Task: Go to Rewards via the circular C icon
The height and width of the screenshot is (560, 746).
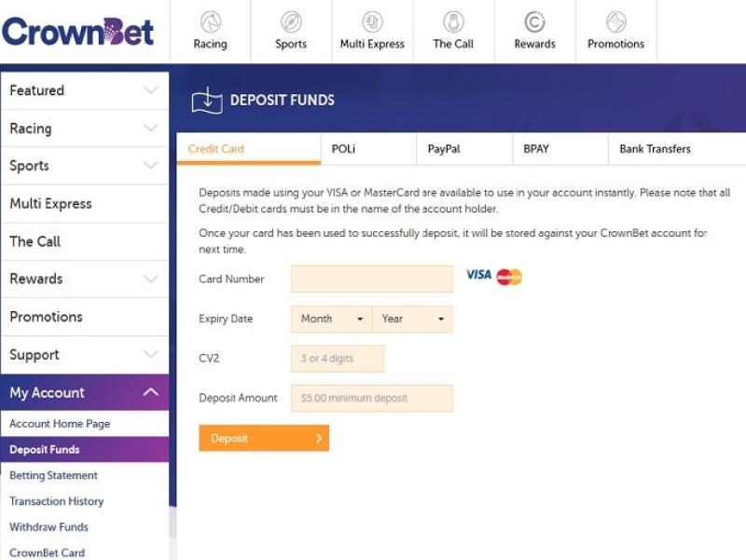Action: 534,21
